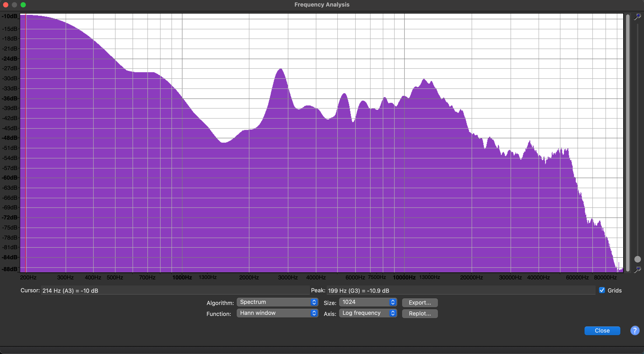Click the Export... button
The height and width of the screenshot is (354, 644).
(420, 303)
